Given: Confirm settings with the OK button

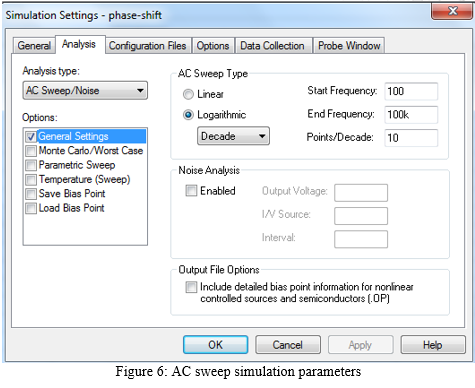Looking at the screenshot, I should coord(216,345).
